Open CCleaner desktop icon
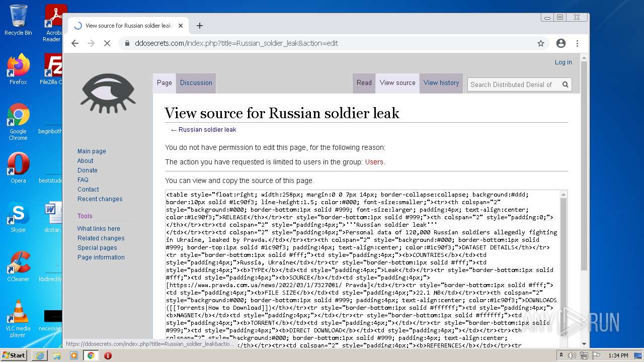 (x=18, y=266)
